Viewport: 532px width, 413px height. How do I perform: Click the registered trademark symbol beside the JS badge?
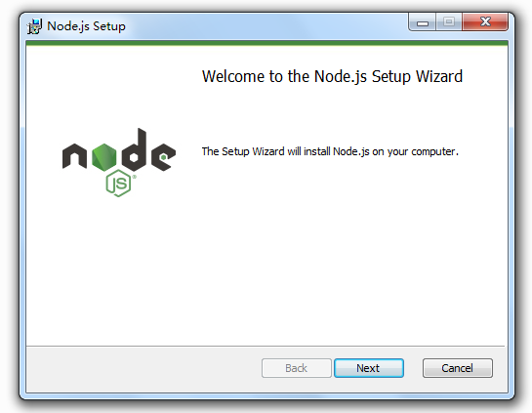click(135, 177)
